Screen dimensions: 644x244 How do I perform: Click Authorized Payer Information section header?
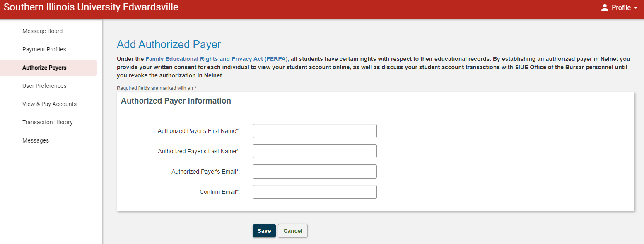click(176, 101)
